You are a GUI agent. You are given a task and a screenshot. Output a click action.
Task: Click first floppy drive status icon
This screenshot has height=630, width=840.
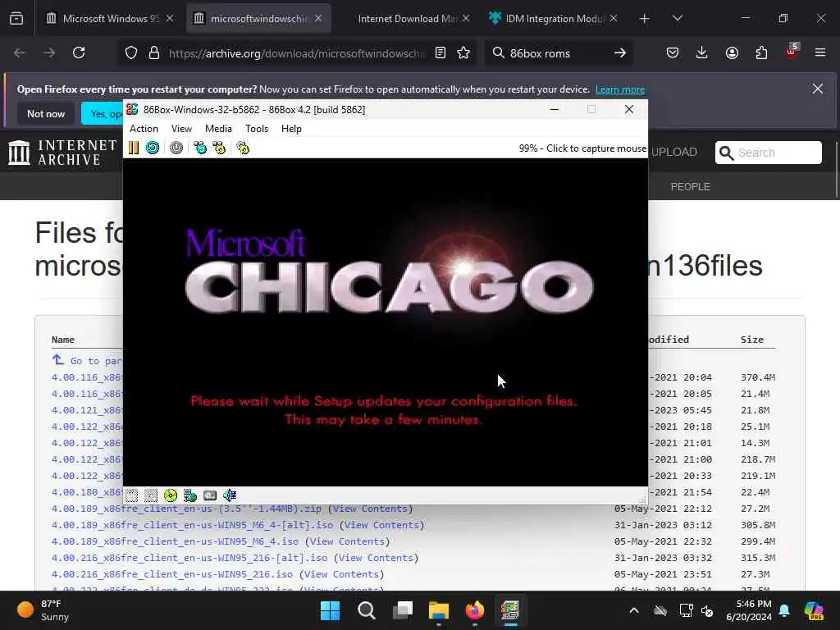click(x=132, y=495)
